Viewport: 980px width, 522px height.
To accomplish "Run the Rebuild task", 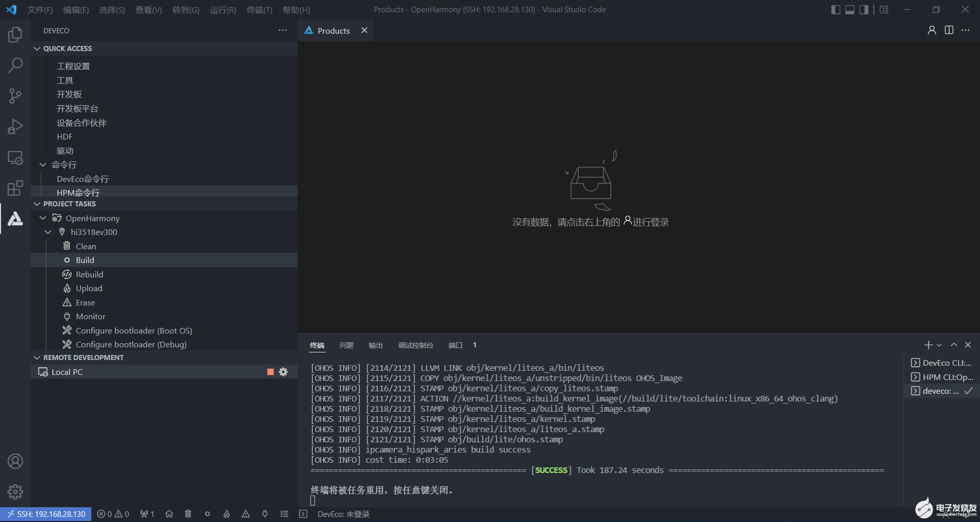I will (164, 274).
